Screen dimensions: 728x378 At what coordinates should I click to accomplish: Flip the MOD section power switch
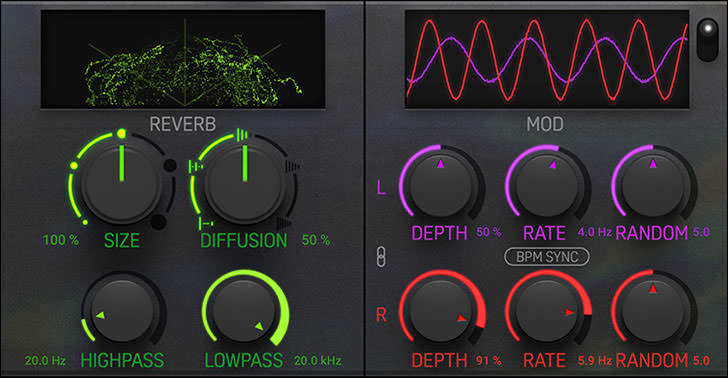click(x=708, y=40)
